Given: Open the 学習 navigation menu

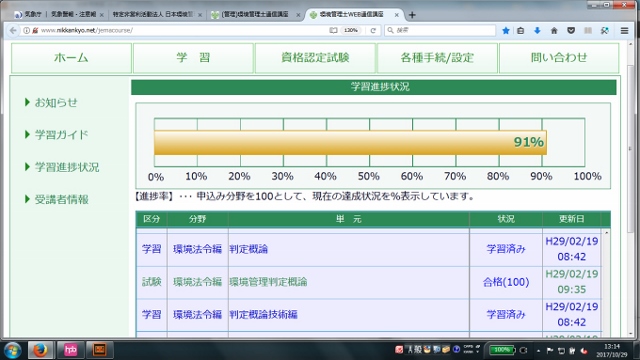Looking at the screenshot, I should pyautogui.click(x=193, y=58).
